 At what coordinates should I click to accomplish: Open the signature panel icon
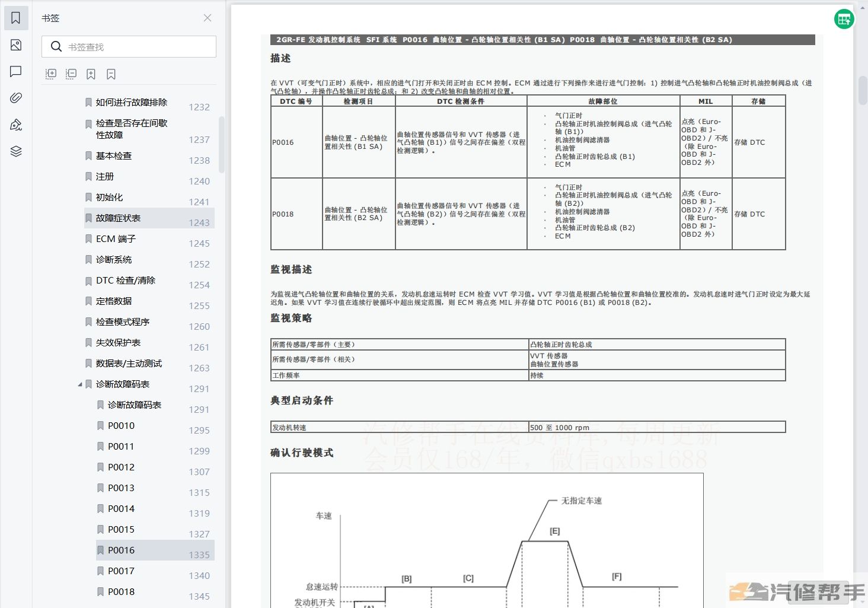(x=16, y=125)
